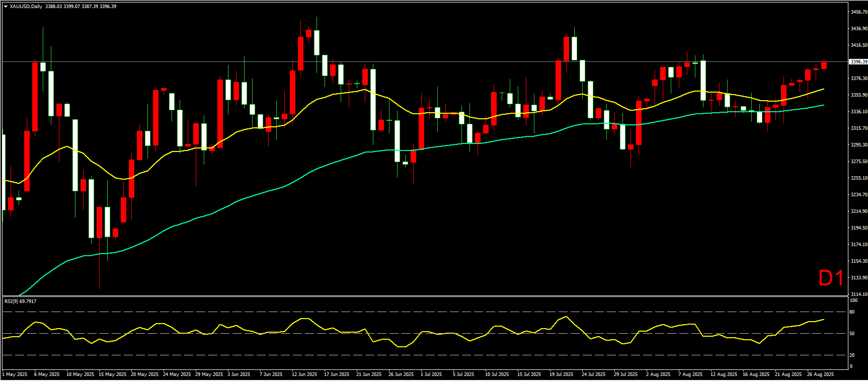Click the RSI scale value 80
The height and width of the screenshot is (381, 868).
(852, 312)
